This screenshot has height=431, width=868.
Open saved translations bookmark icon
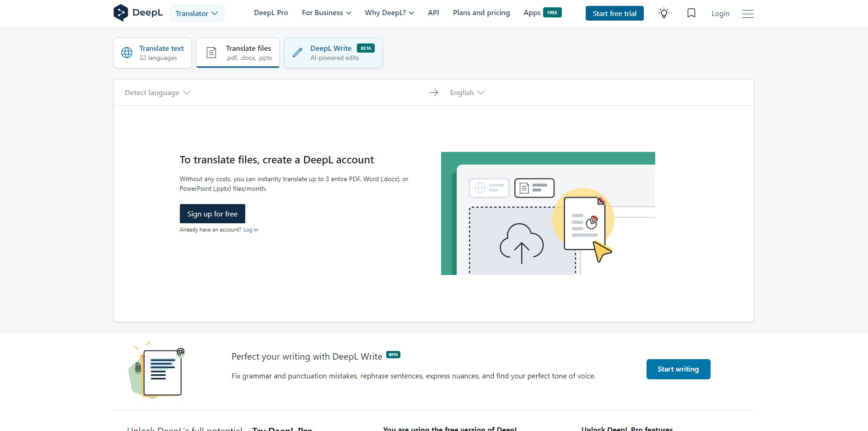pyautogui.click(x=691, y=13)
